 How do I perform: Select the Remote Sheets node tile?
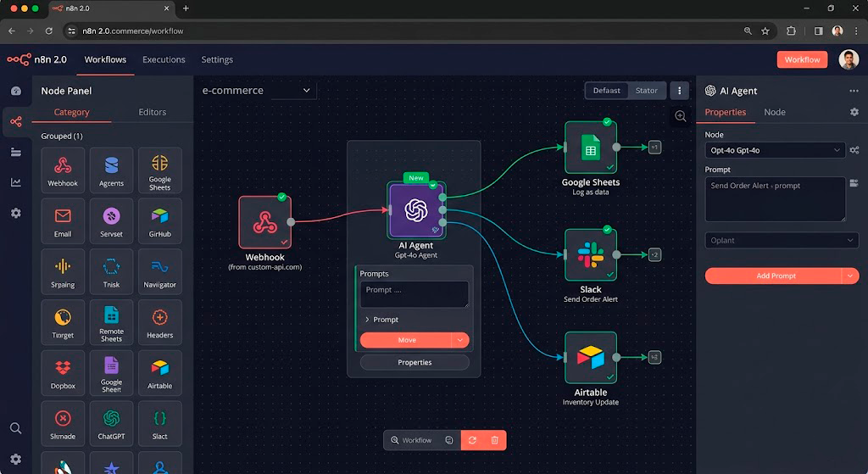tap(111, 322)
